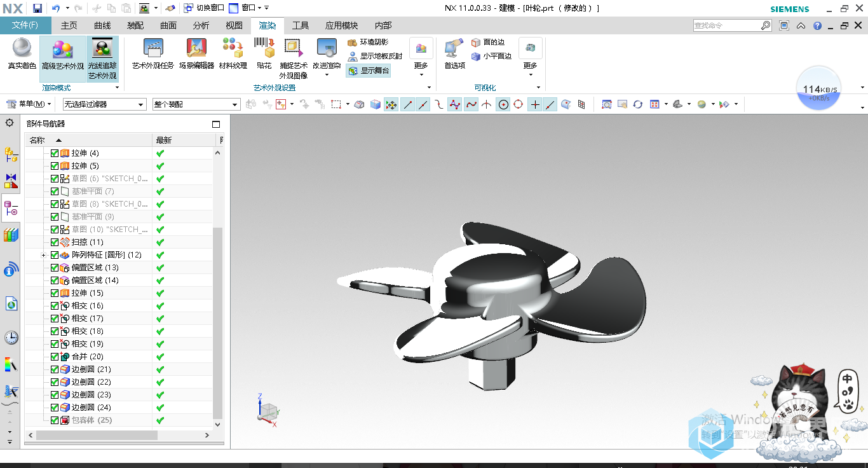Click the rotate view icon in top border bar
Screen dimensions: 868x468
637,104
